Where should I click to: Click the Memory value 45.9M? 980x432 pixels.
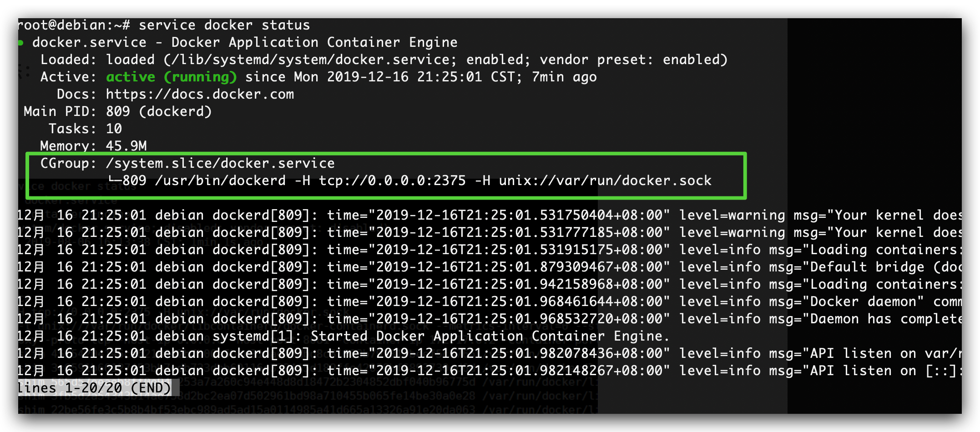pyautogui.click(x=126, y=146)
